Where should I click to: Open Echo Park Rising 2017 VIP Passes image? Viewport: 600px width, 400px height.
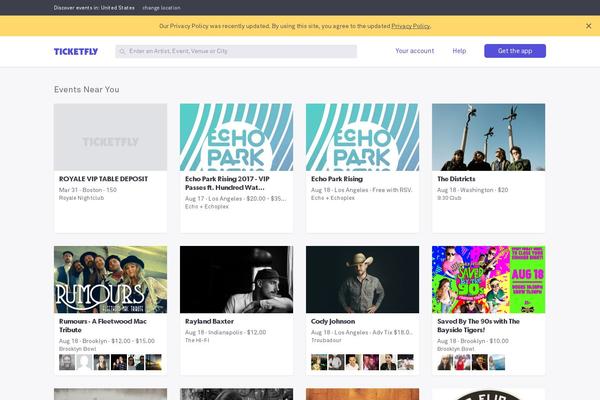(236, 137)
